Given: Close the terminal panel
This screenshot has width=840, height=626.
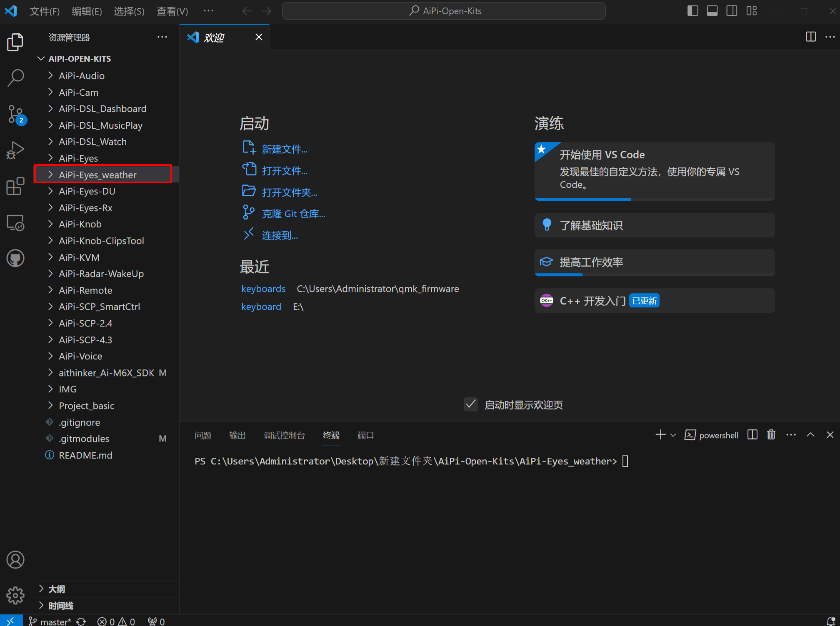Looking at the screenshot, I should tap(830, 435).
